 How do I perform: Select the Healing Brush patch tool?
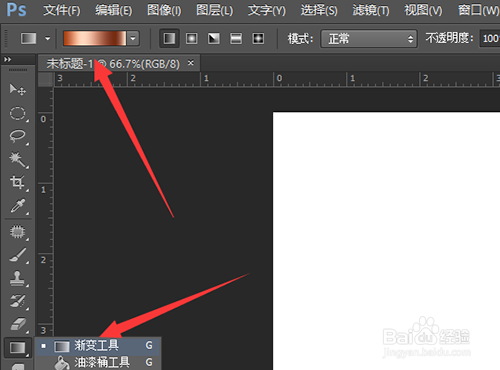17,231
